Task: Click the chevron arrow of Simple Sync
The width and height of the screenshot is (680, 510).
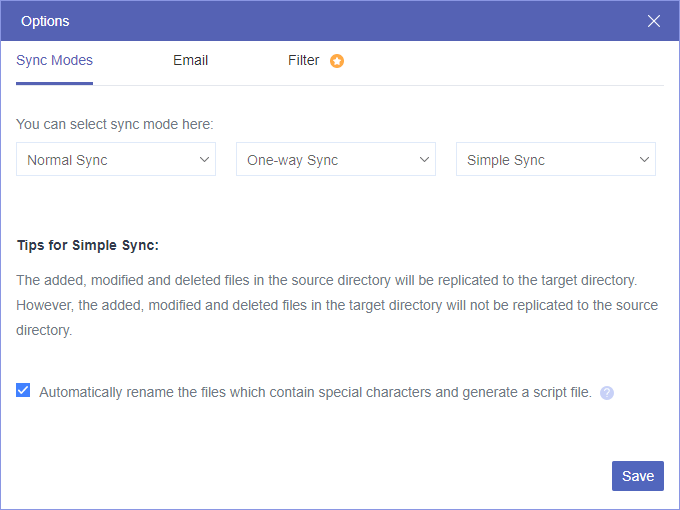Action: 644,160
